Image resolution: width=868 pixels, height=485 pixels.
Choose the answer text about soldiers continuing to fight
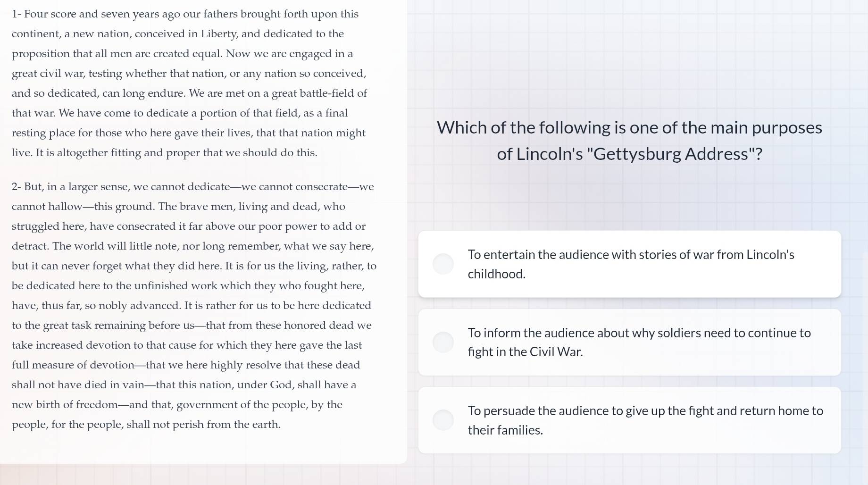click(x=639, y=342)
